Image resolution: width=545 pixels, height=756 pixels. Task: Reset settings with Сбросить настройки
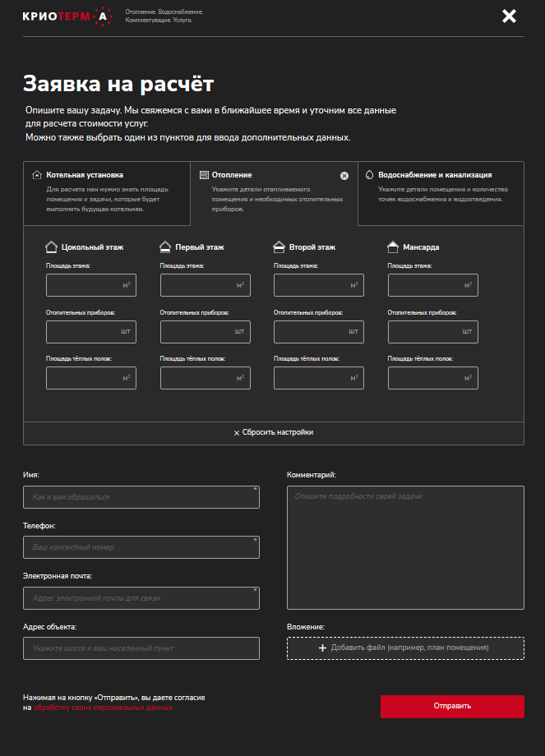coord(274,433)
